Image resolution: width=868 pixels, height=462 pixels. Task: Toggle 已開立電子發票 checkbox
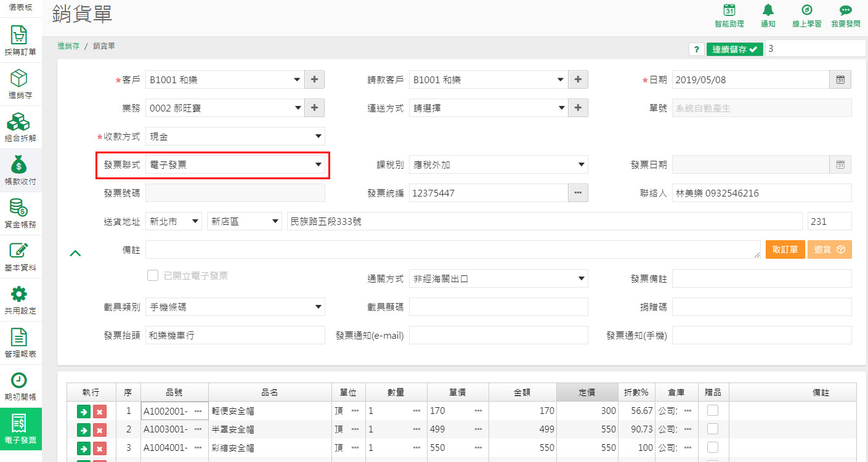[153, 275]
